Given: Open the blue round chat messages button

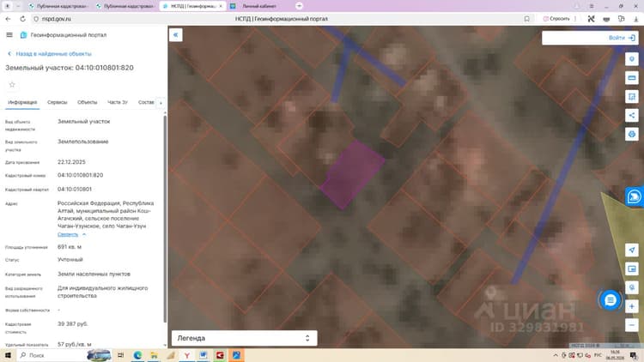Looking at the screenshot, I should click(x=611, y=300).
